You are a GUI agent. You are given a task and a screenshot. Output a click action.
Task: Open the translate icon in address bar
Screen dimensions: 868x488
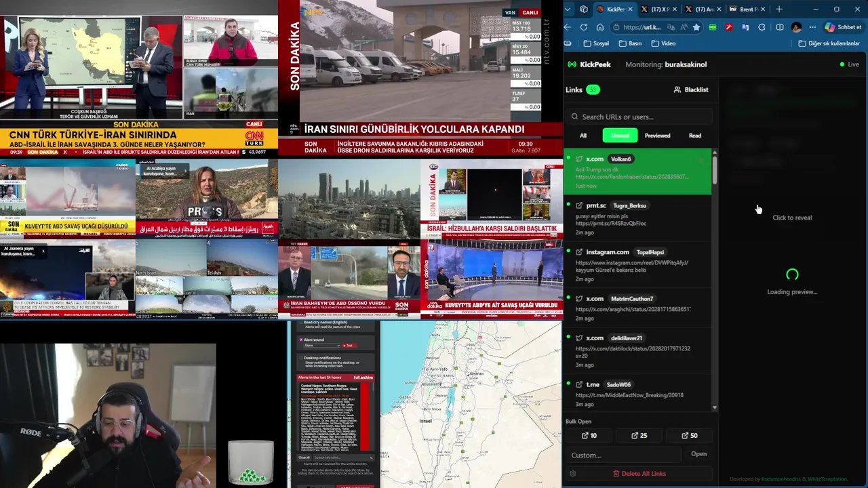click(671, 27)
